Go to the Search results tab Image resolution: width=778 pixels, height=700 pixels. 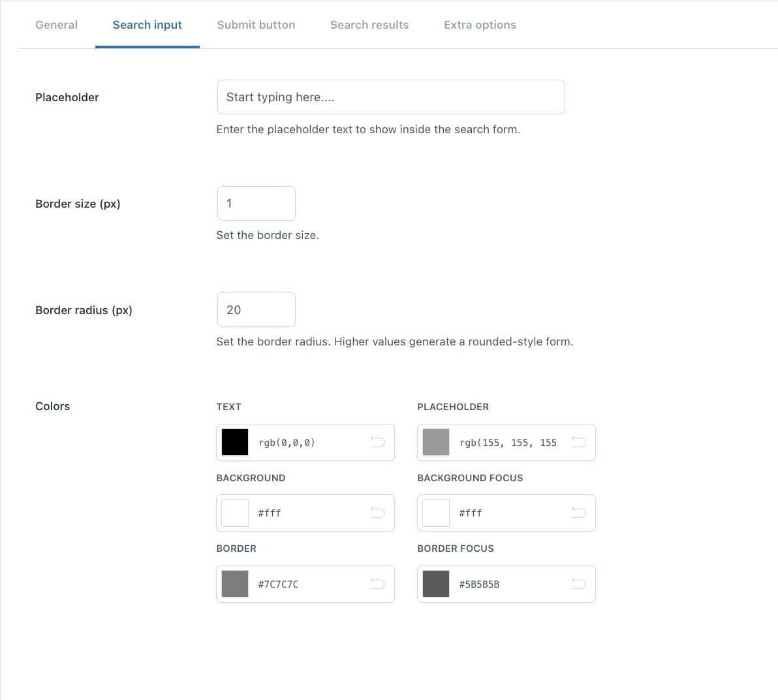pyautogui.click(x=369, y=25)
